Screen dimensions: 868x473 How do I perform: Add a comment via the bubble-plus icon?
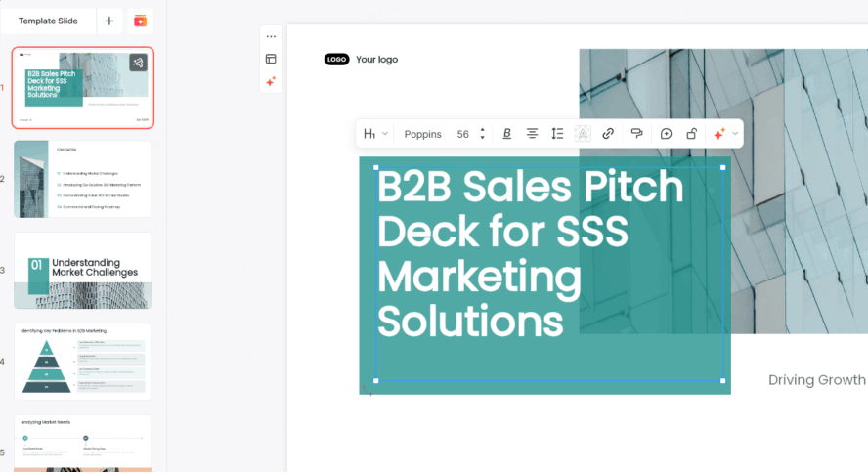click(x=666, y=134)
